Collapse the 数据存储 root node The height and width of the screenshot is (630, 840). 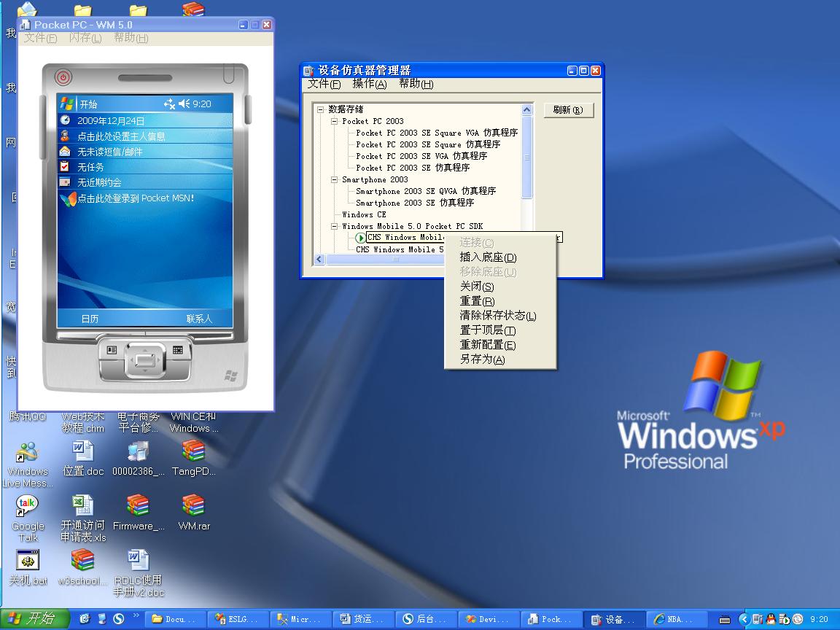pos(320,109)
